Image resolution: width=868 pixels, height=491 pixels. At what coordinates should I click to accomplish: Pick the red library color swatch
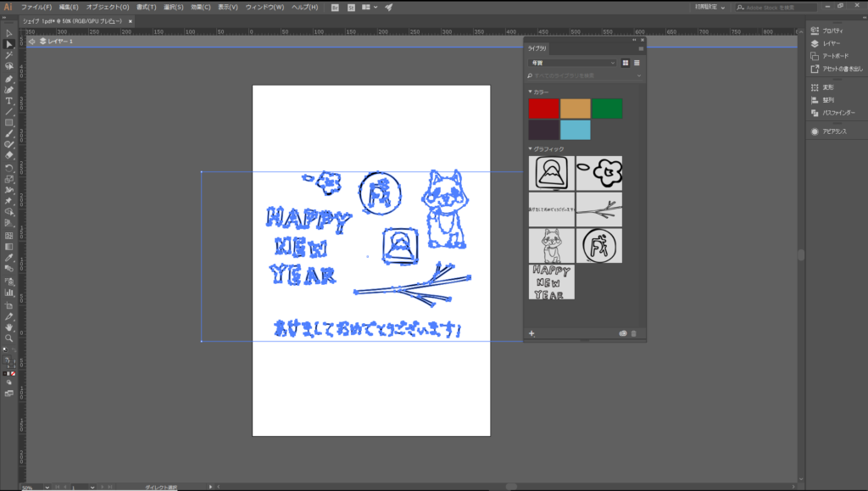(543, 109)
